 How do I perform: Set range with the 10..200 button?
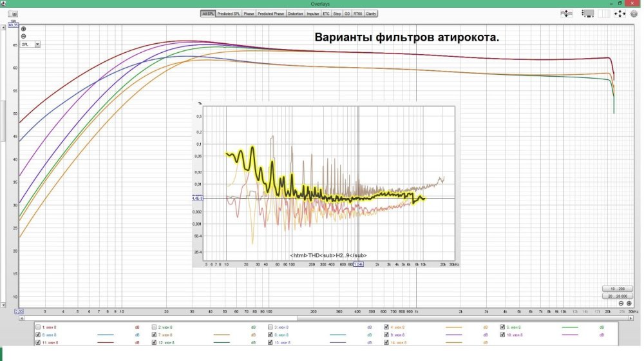[x=618, y=289]
